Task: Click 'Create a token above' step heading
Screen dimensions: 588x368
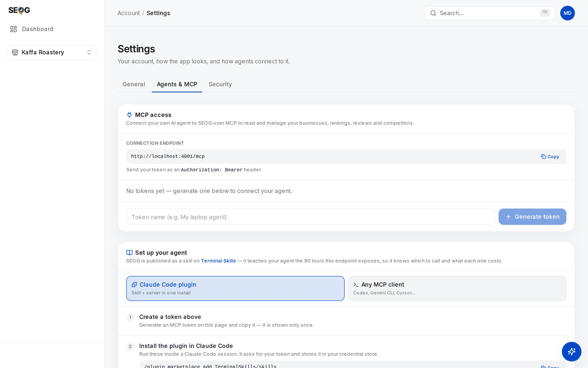Action: pyautogui.click(x=170, y=317)
